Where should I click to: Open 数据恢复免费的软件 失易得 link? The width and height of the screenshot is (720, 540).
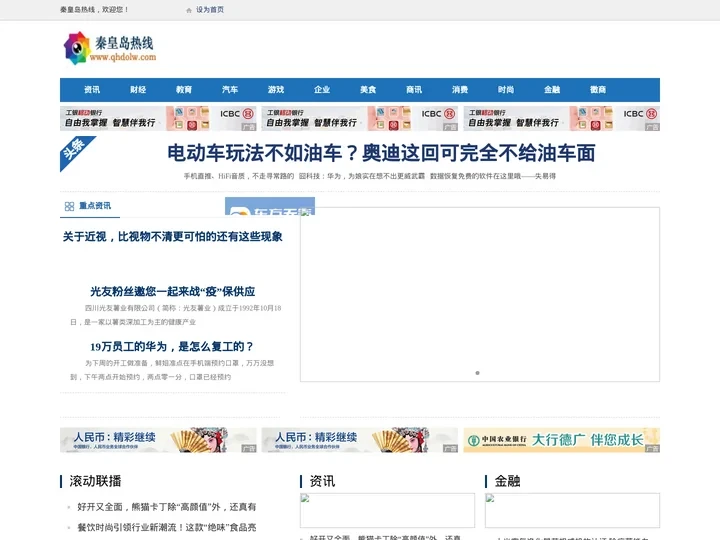[x=493, y=176]
